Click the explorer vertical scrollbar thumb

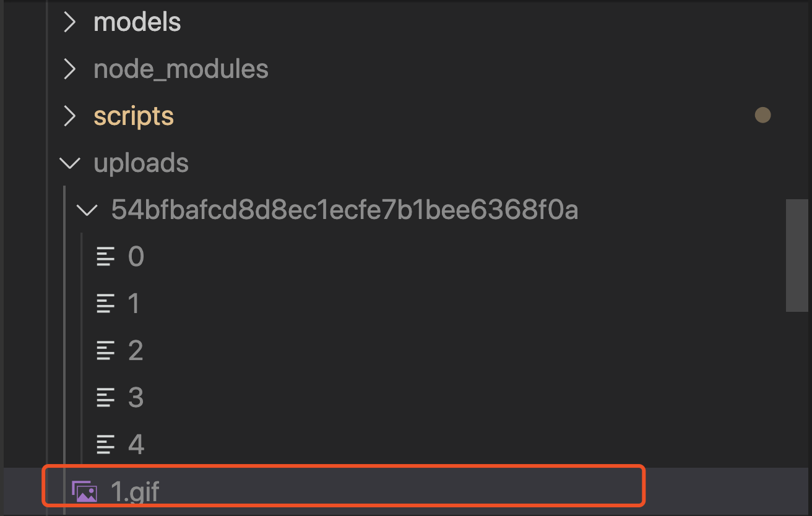pos(797,255)
